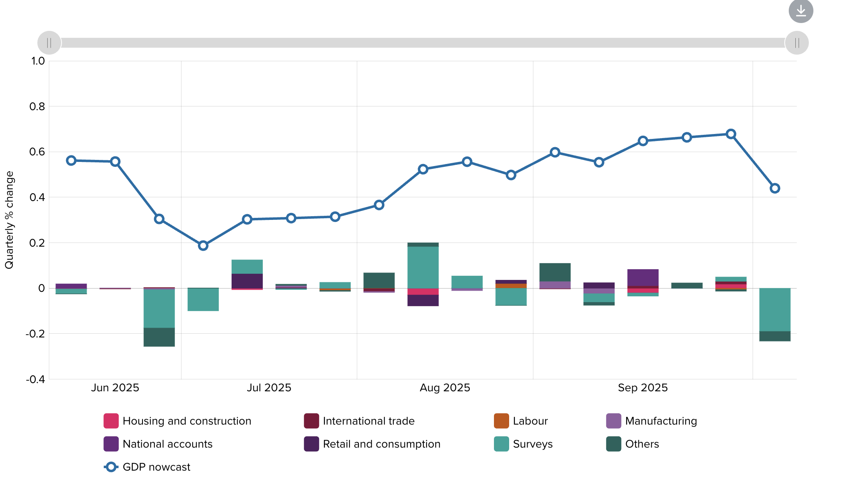Toggle the Manufacturing legend swatch

613,421
